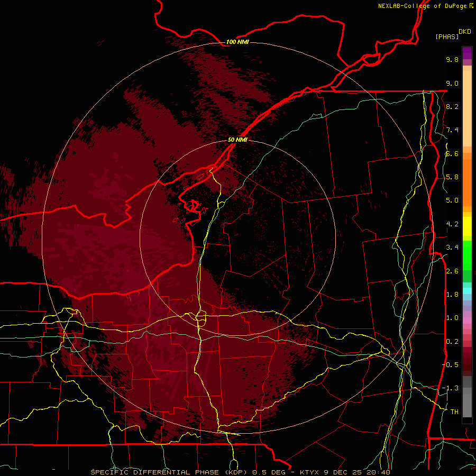This screenshot has height=476, width=476.
Task: Click the 100 NMI range ring label
Action: tap(237, 42)
